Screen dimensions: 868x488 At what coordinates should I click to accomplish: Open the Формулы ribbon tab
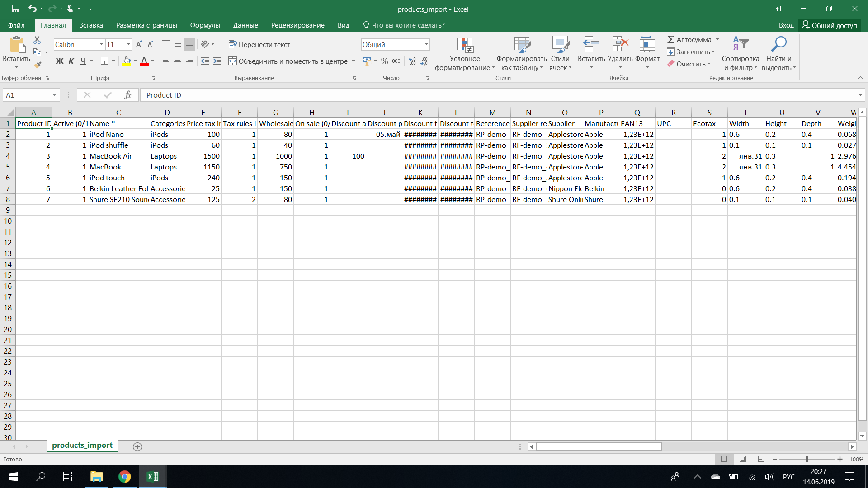tap(205, 25)
